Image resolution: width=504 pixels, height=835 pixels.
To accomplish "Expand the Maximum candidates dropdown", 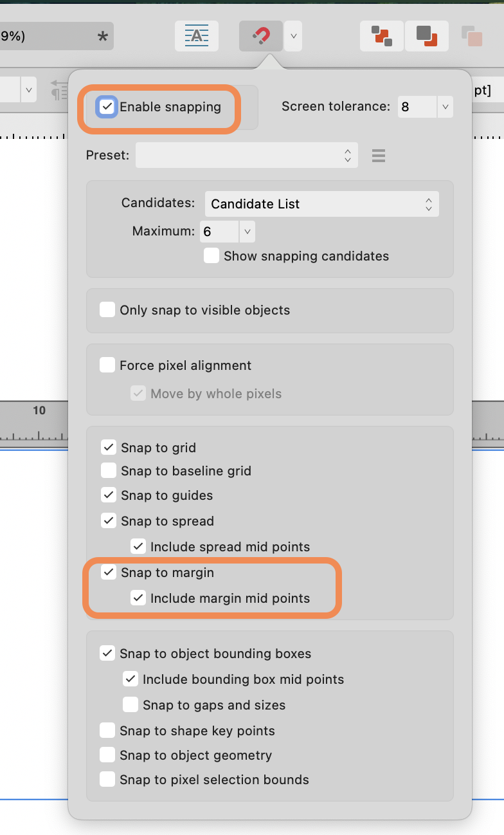I will point(248,232).
